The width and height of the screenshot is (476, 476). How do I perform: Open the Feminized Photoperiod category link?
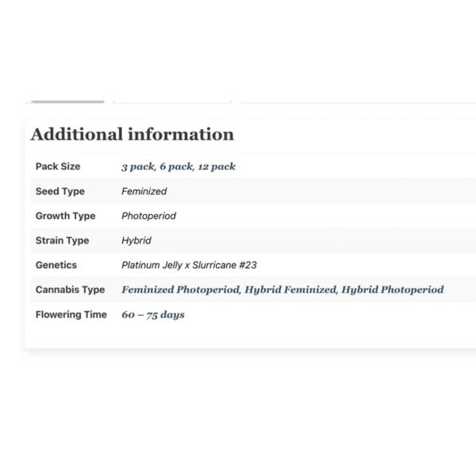pos(180,290)
